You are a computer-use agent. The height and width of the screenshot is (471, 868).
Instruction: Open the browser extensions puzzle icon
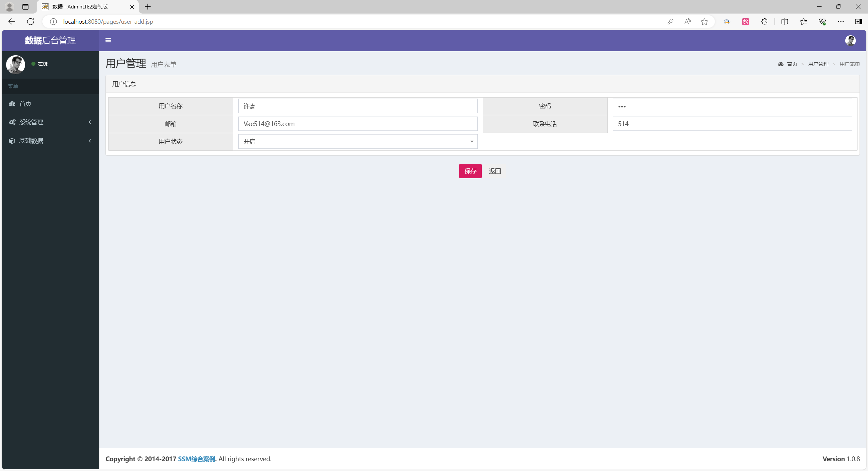click(764, 22)
